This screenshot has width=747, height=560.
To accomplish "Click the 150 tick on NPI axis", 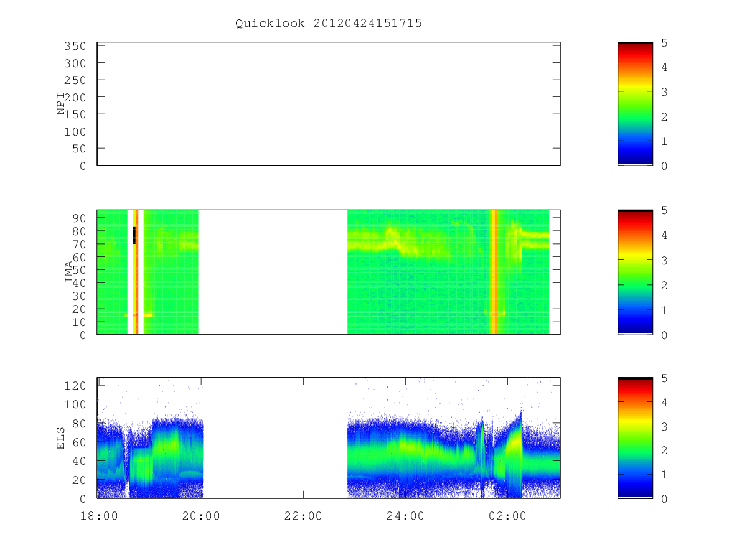I will click(x=75, y=114).
